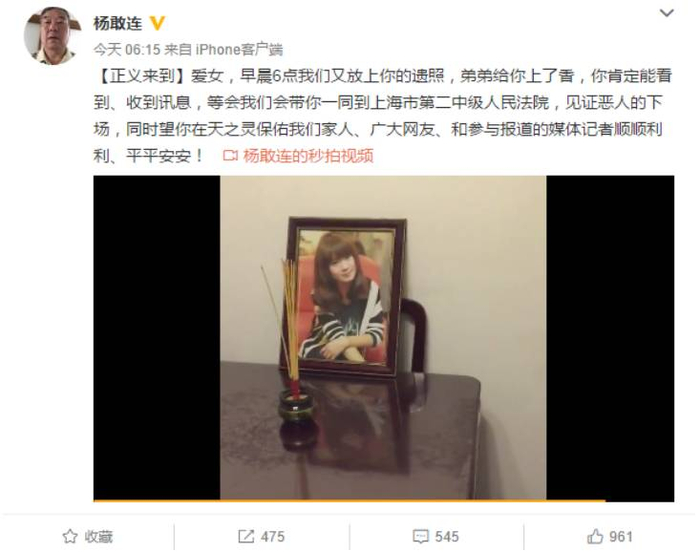700x552 pixels.
Task: Click the 545 comments count
Action: pyautogui.click(x=447, y=536)
